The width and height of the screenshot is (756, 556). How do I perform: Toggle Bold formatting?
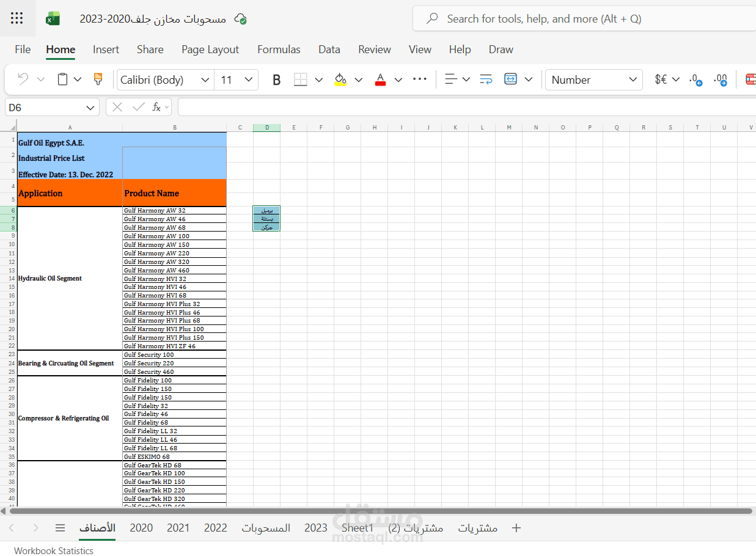pyautogui.click(x=276, y=80)
